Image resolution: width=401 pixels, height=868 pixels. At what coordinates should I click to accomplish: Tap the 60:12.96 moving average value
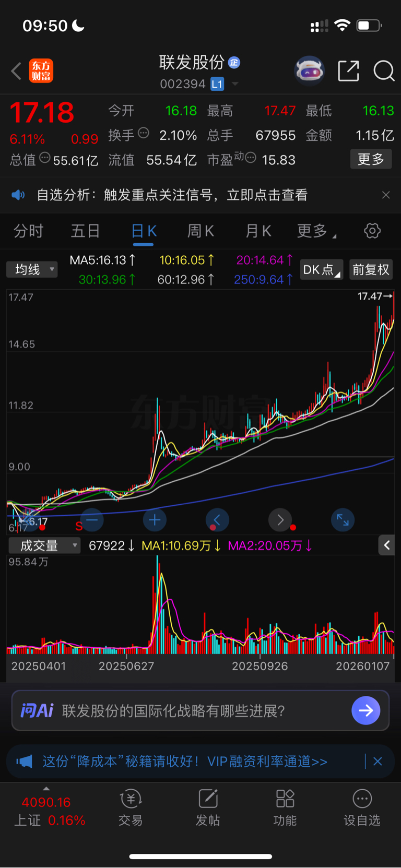click(186, 280)
